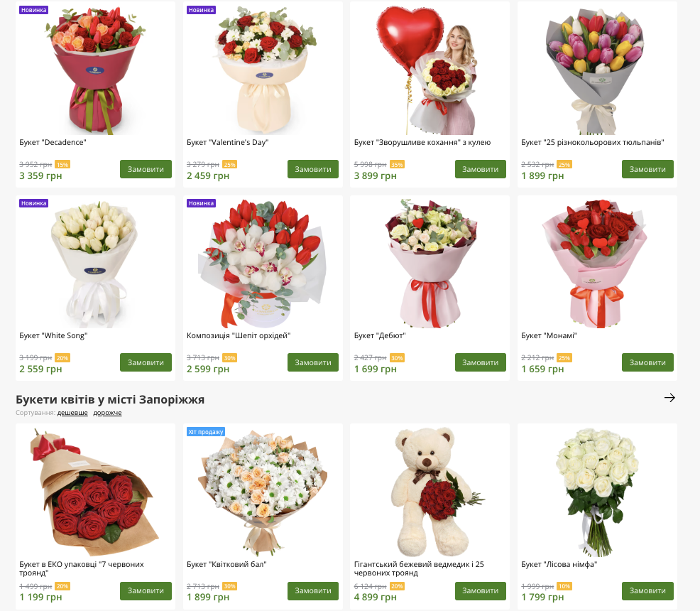Open the White Song tulip bouquet image
700x611 pixels.
(x=95, y=264)
